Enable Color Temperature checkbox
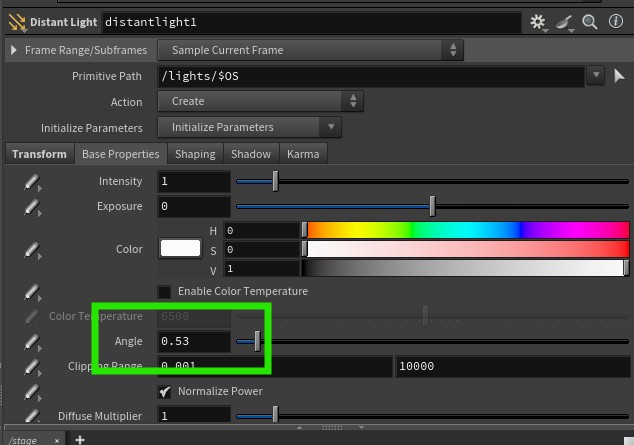634x445 pixels. [164, 292]
